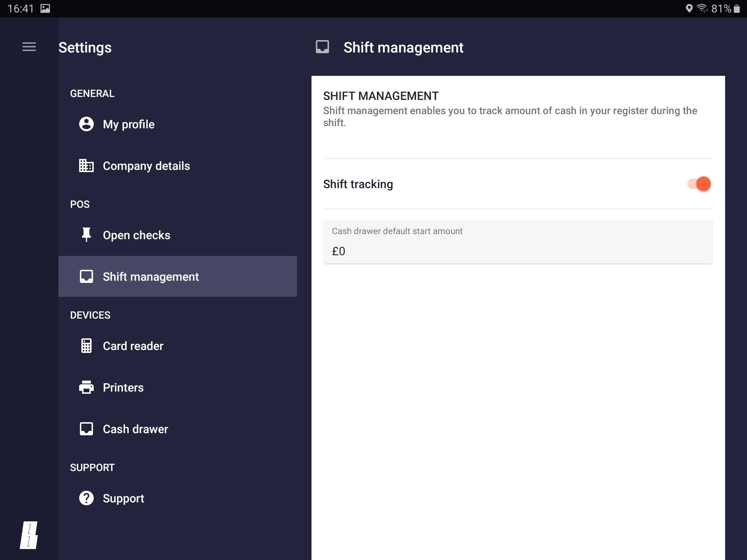The width and height of the screenshot is (747, 560).
Task: Click the 81% battery percentage text
Action: click(721, 8)
